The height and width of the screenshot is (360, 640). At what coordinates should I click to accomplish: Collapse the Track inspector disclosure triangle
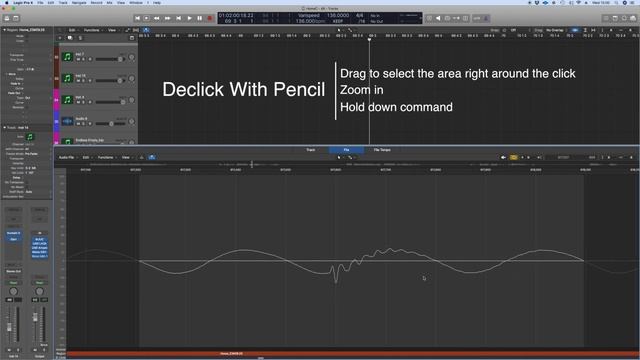click(x=4, y=127)
